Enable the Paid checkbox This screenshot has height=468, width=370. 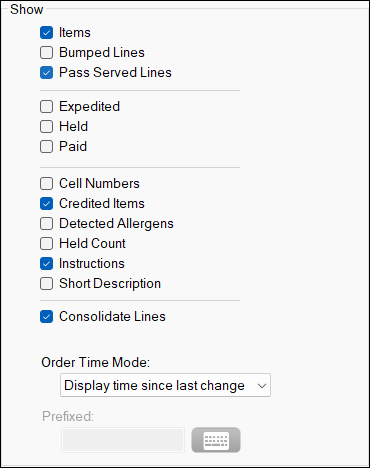pos(46,147)
